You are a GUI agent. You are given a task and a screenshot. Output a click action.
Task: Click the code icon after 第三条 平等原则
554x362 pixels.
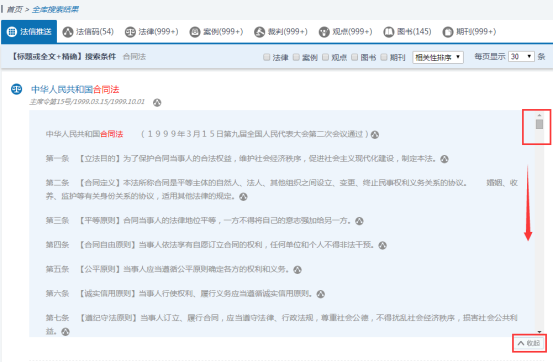359,221
